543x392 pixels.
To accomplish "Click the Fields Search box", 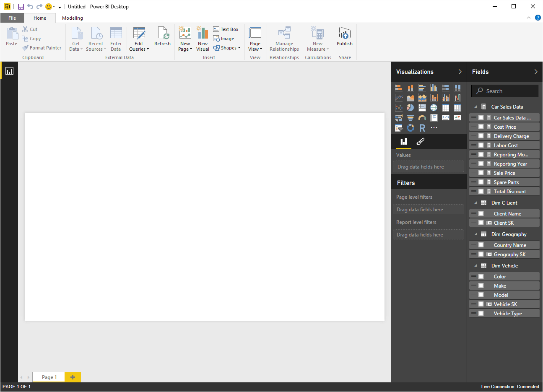I will click(x=504, y=91).
